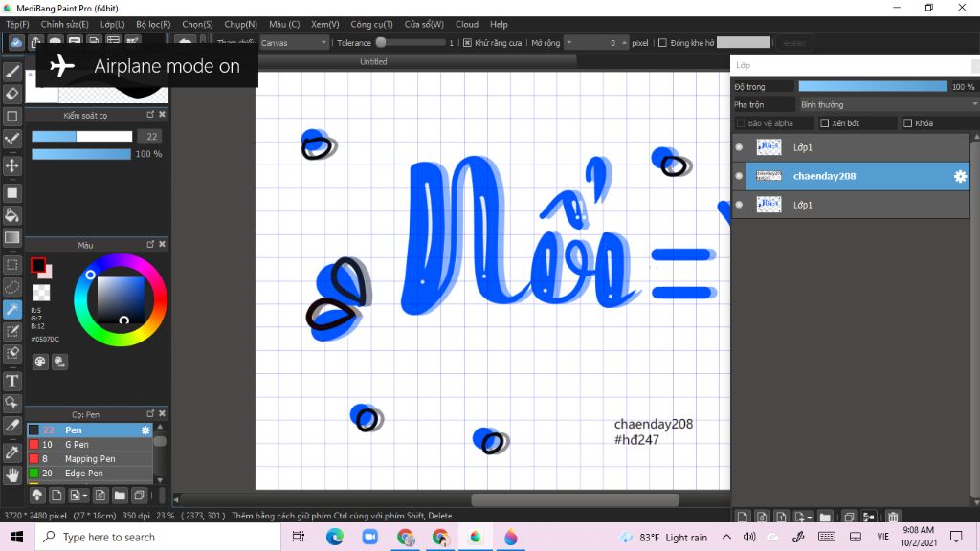Adjust the brush size slider

point(82,136)
